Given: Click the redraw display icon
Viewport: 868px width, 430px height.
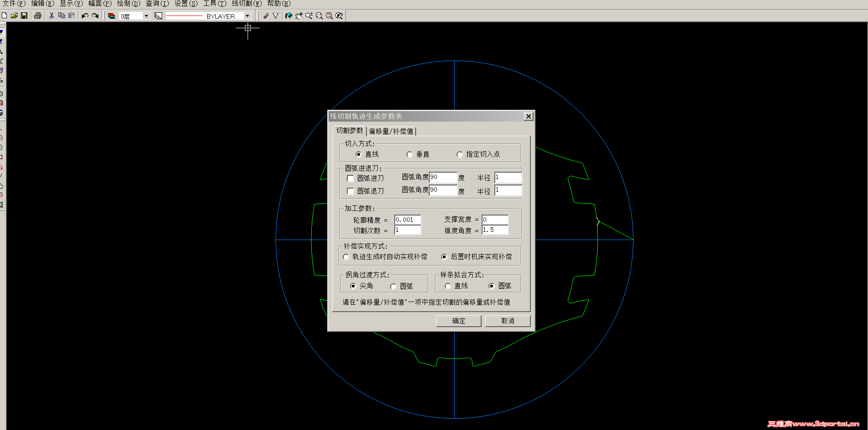Looking at the screenshot, I should (289, 15).
